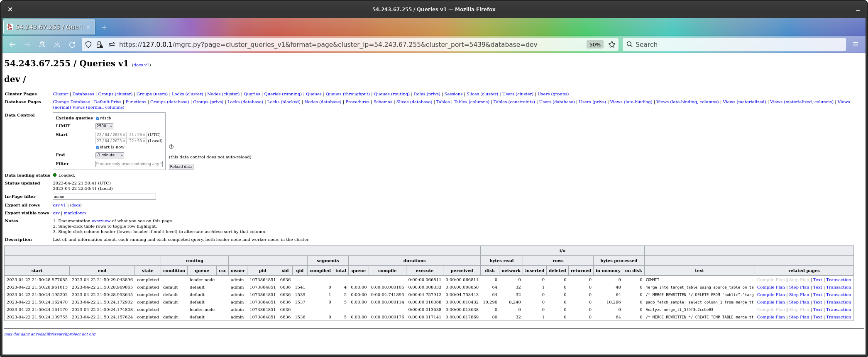Select the 54.243.67.255 / Queries browser tab

(49, 27)
